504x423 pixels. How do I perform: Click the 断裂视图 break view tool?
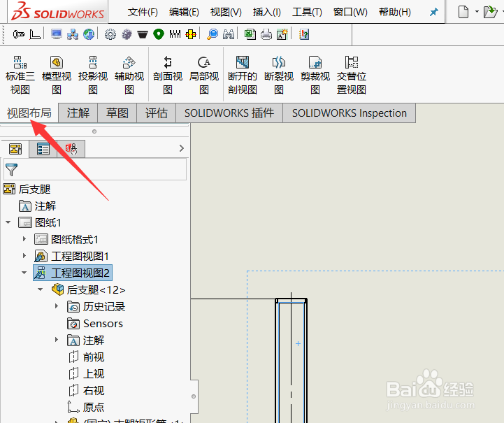[279, 75]
